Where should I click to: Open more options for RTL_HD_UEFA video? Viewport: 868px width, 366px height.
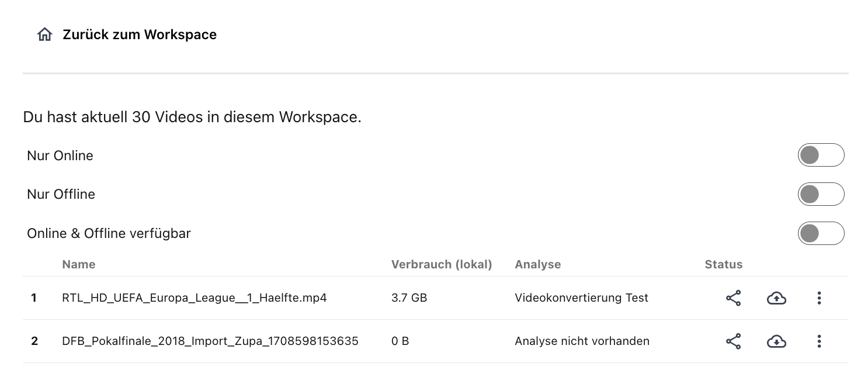pyautogui.click(x=819, y=298)
